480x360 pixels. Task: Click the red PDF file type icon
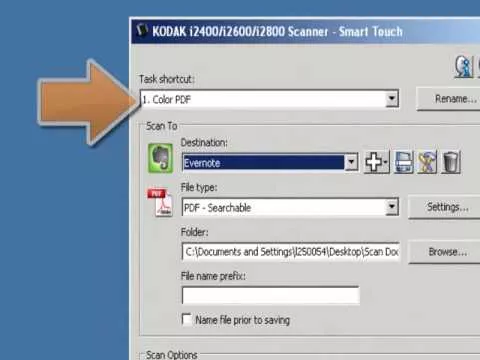pos(160,203)
